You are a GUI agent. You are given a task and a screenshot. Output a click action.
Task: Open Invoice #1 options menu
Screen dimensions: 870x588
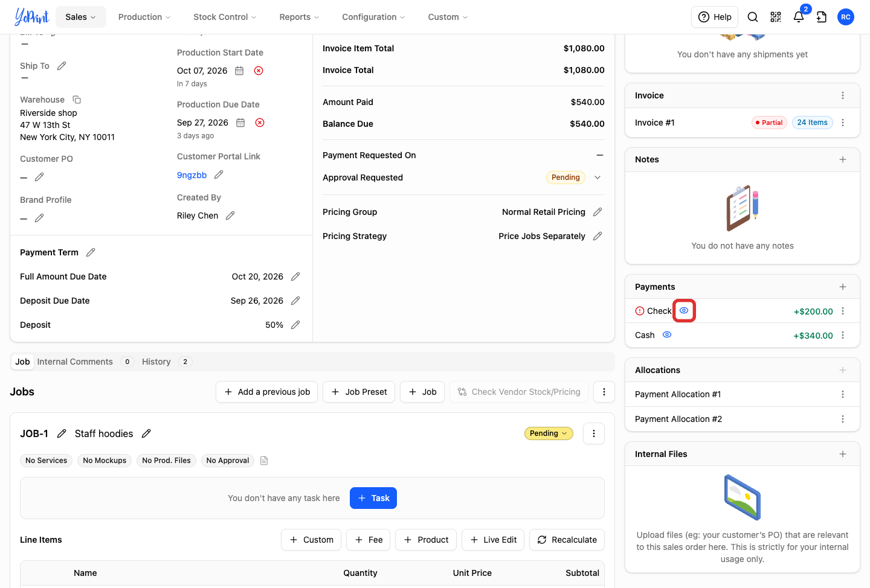click(x=843, y=123)
